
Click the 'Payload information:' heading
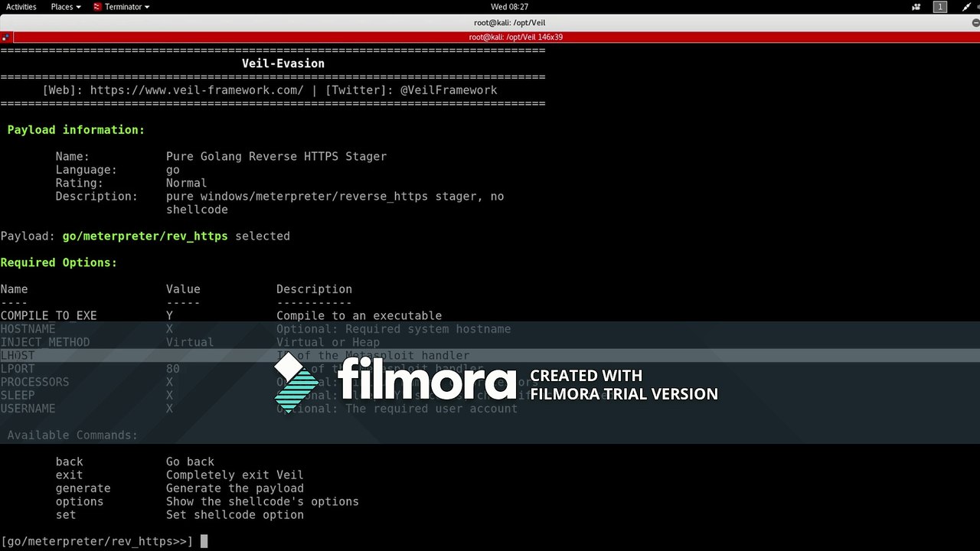pyautogui.click(x=76, y=130)
